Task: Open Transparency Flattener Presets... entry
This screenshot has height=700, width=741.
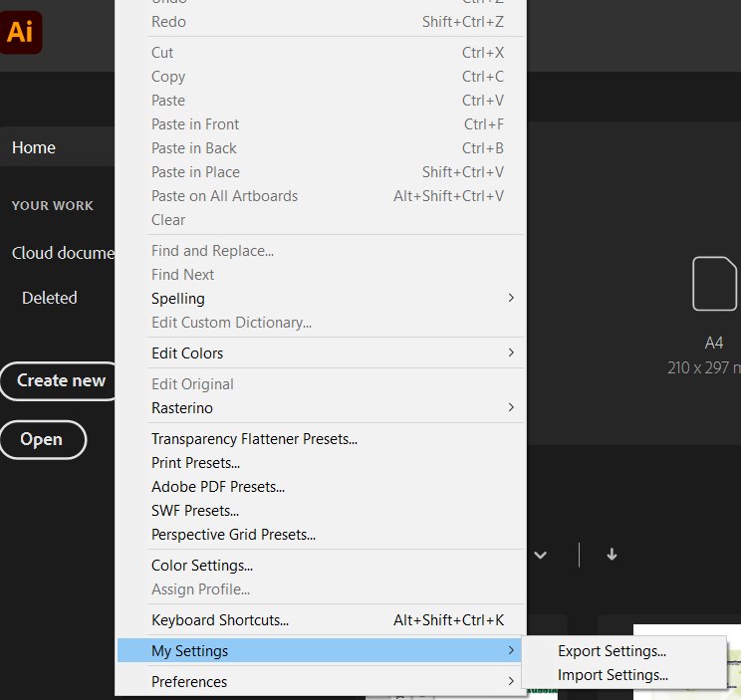Action: (320, 439)
